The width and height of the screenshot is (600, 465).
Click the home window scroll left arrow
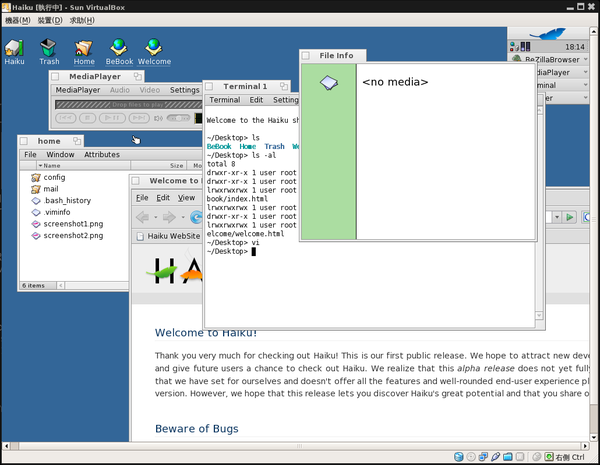click(61, 286)
